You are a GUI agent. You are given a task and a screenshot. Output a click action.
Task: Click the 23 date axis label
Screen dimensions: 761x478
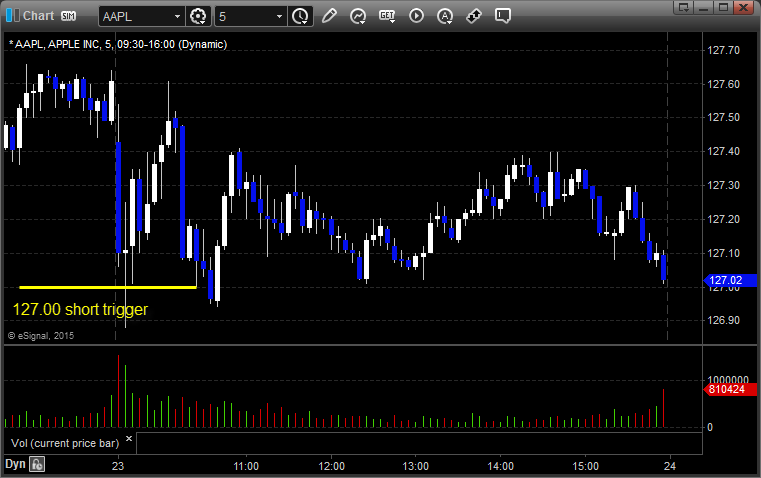pos(118,466)
